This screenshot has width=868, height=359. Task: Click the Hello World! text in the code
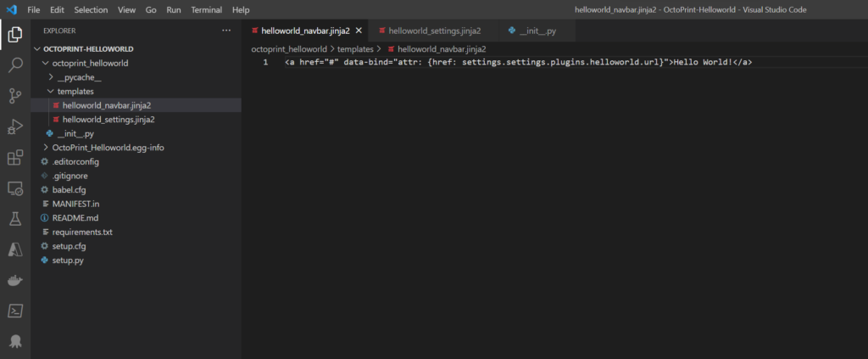tap(703, 62)
